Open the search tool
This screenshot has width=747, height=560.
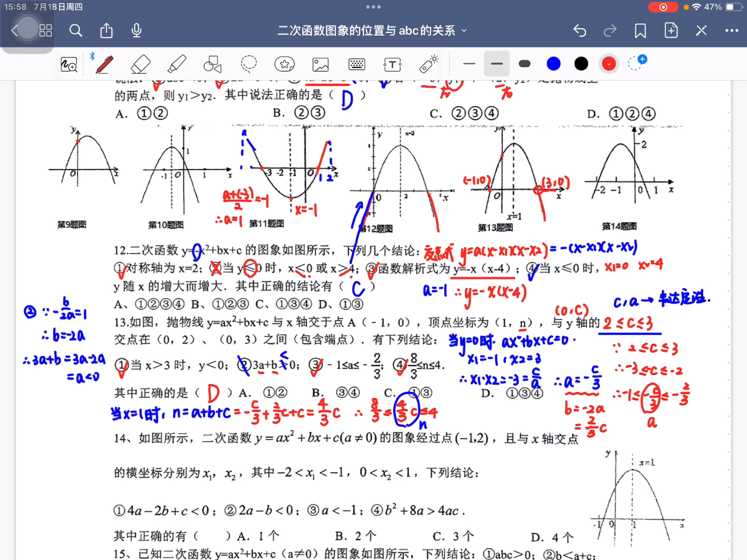tap(76, 31)
